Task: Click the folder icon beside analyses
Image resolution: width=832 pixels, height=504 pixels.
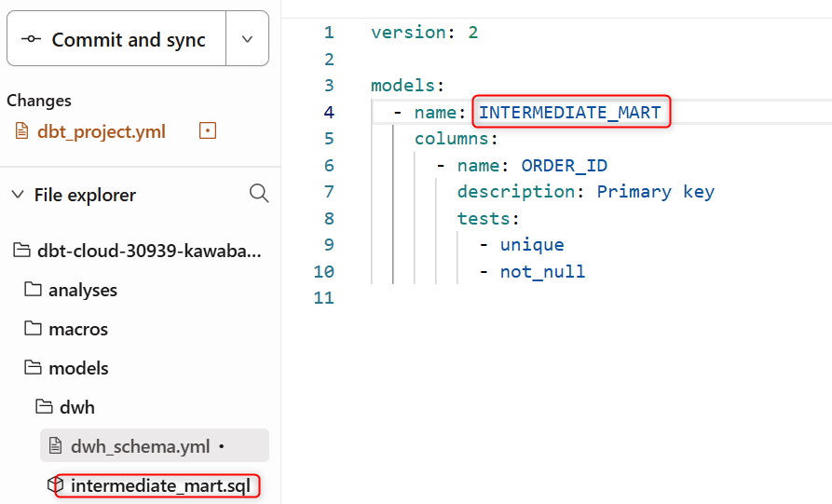Action: [x=33, y=289]
